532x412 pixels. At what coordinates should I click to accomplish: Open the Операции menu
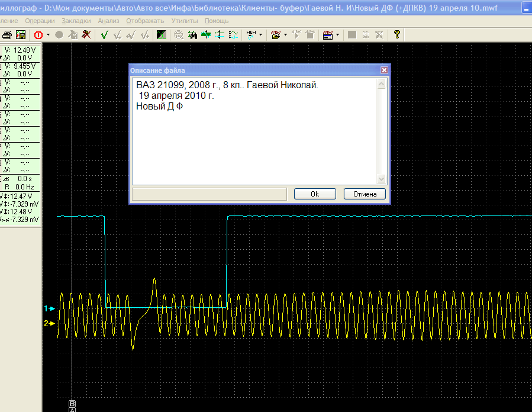coord(40,21)
